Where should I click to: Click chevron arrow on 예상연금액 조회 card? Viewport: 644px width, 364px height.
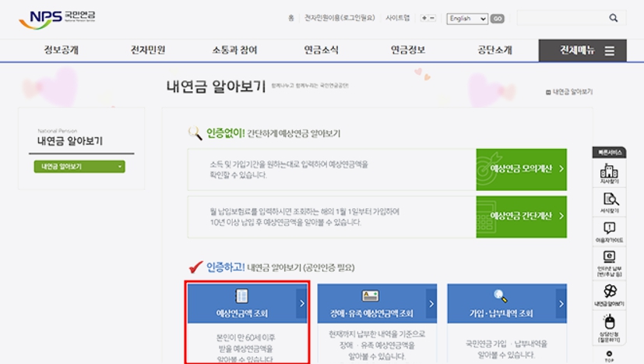click(301, 303)
